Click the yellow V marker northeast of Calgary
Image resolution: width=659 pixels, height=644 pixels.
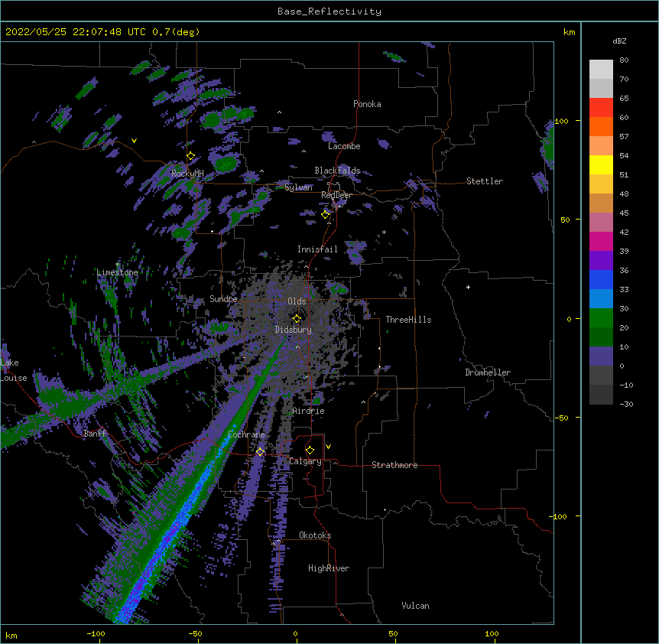coord(328,447)
